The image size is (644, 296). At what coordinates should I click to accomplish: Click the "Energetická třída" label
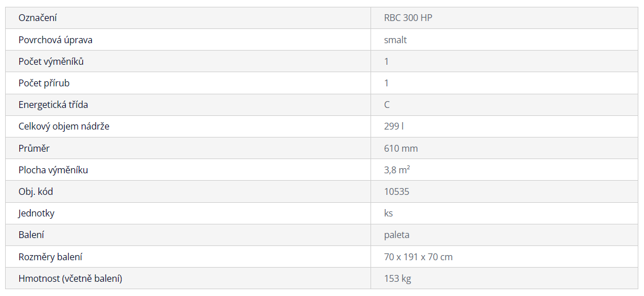pyautogui.click(x=53, y=105)
